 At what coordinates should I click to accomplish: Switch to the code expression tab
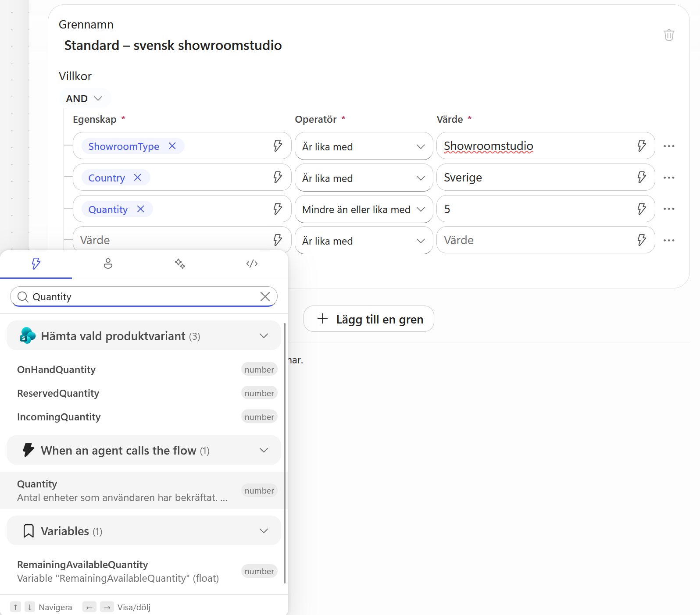click(252, 263)
